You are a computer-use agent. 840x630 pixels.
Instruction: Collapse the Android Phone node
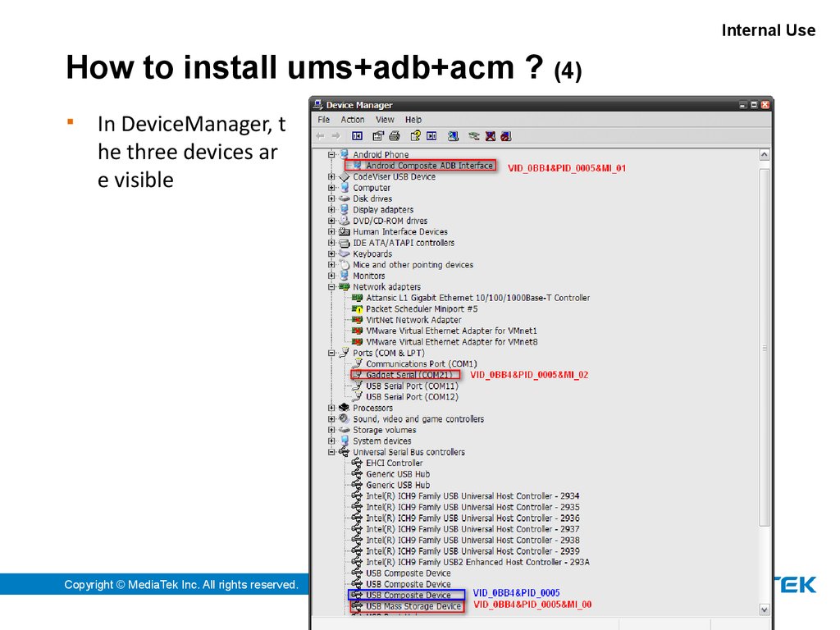[x=331, y=155]
